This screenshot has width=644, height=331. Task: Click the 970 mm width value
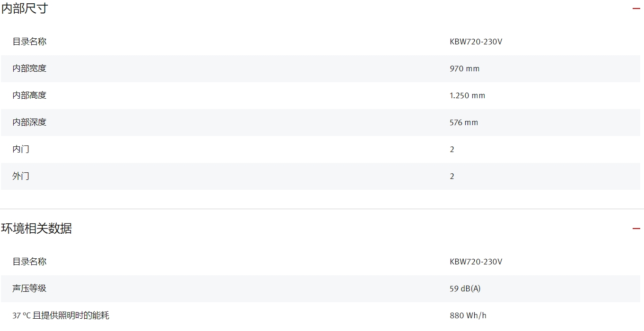coord(464,68)
